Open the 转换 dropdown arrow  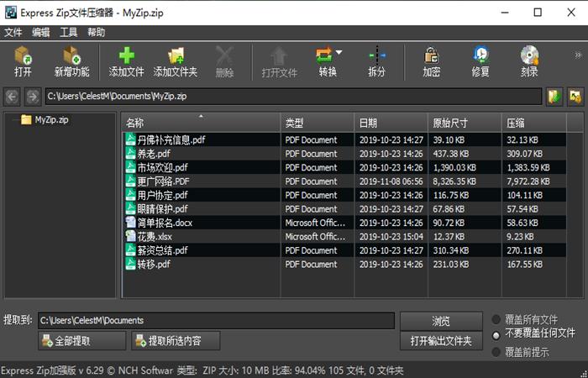(339, 52)
